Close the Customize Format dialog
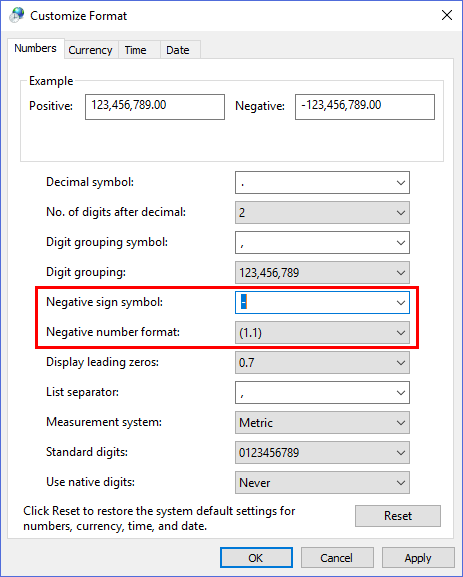Viewport: 463px width, 577px height. pyautogui.click(x=446, y=15)
